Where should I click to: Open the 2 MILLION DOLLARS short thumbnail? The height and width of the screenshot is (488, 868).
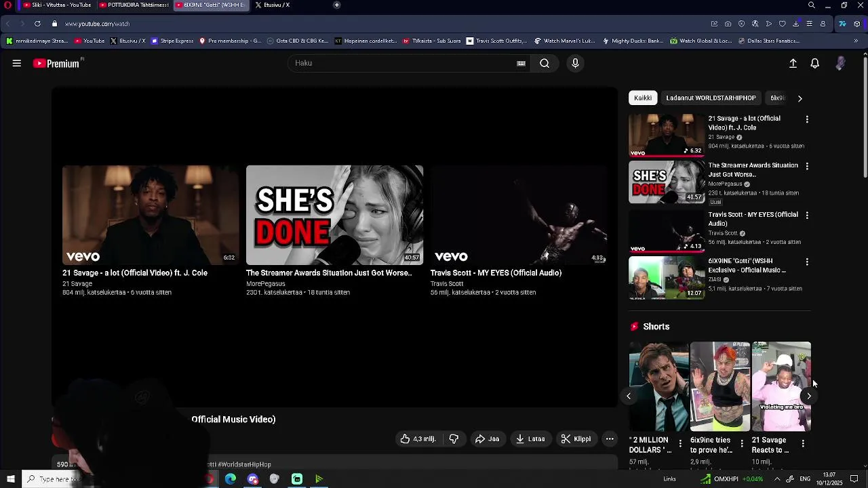point(658,386)
